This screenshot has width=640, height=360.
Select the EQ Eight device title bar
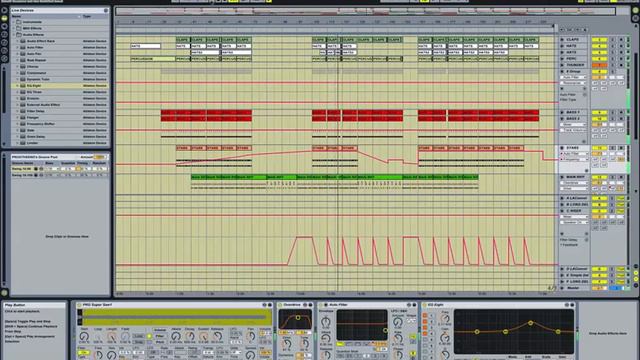(499, 305)
